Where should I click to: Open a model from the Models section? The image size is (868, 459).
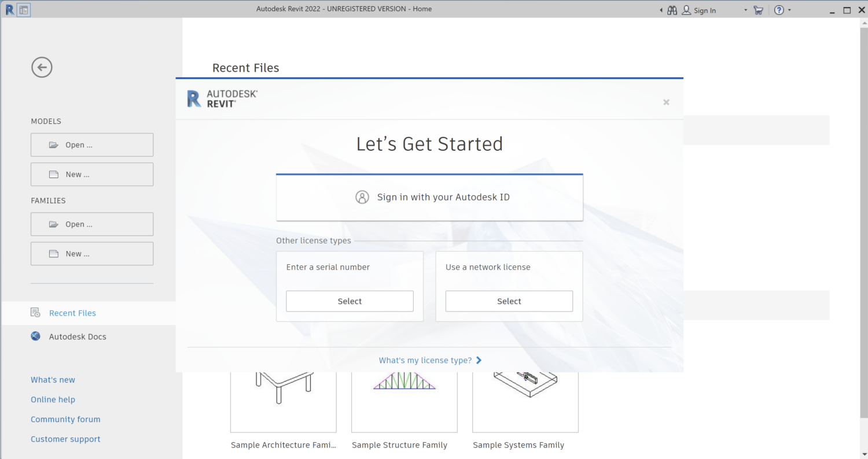[92, 145]
